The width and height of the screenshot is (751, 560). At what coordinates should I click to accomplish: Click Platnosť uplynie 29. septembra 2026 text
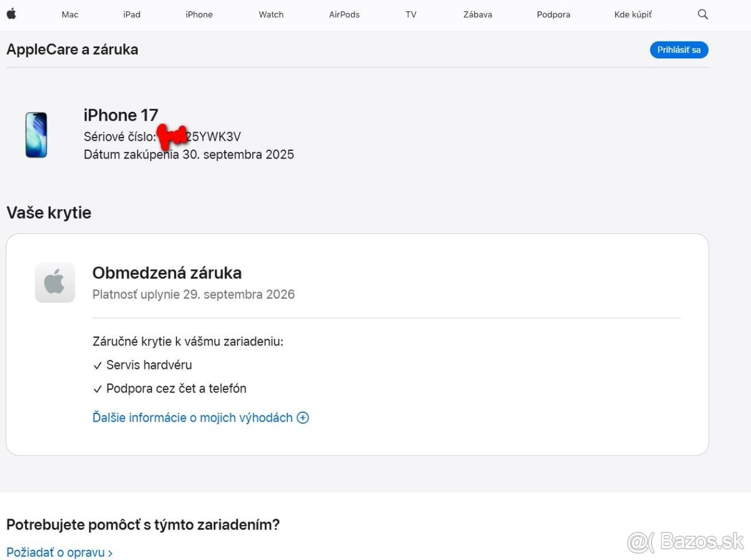pos(193,294)
